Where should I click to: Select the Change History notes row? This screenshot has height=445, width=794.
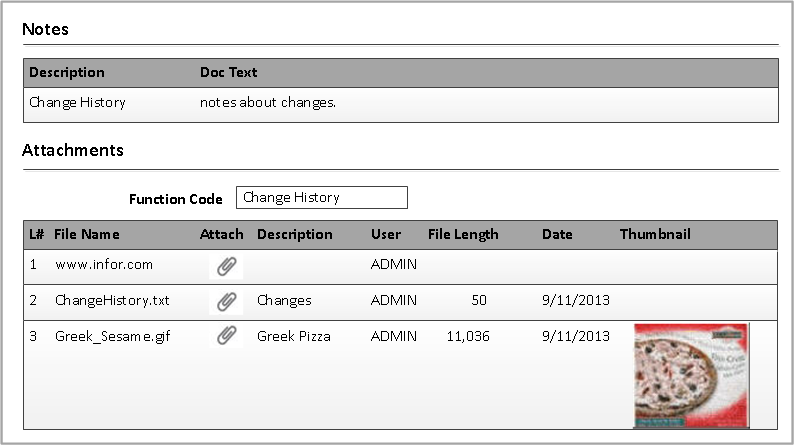click(x=78, y=102)
